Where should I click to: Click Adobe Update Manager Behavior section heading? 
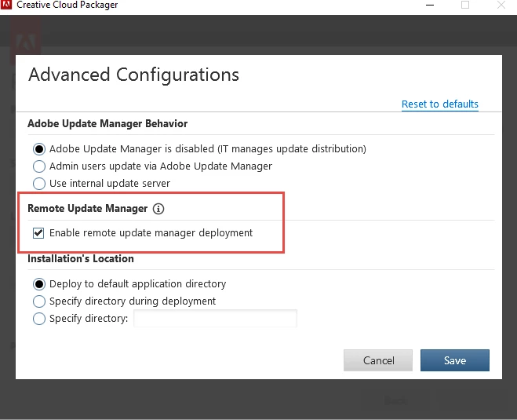(107, 124)
